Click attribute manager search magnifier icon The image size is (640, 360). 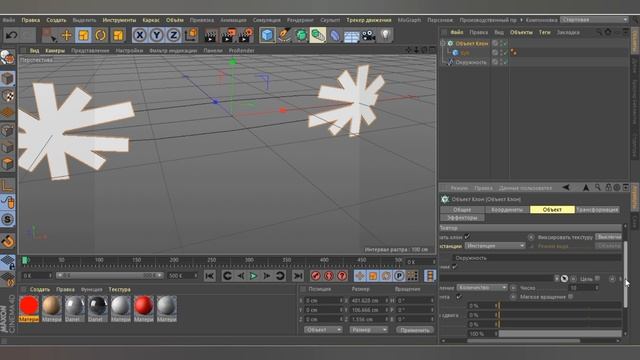point(598,188)
